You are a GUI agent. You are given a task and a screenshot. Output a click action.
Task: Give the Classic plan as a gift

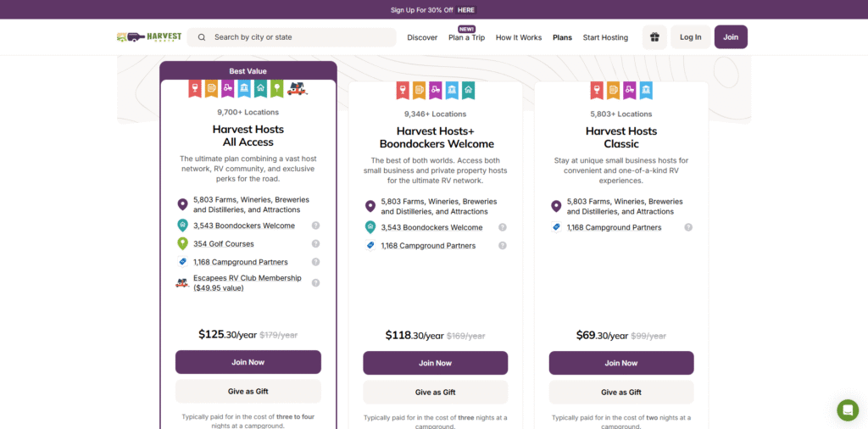pos(621,392)
